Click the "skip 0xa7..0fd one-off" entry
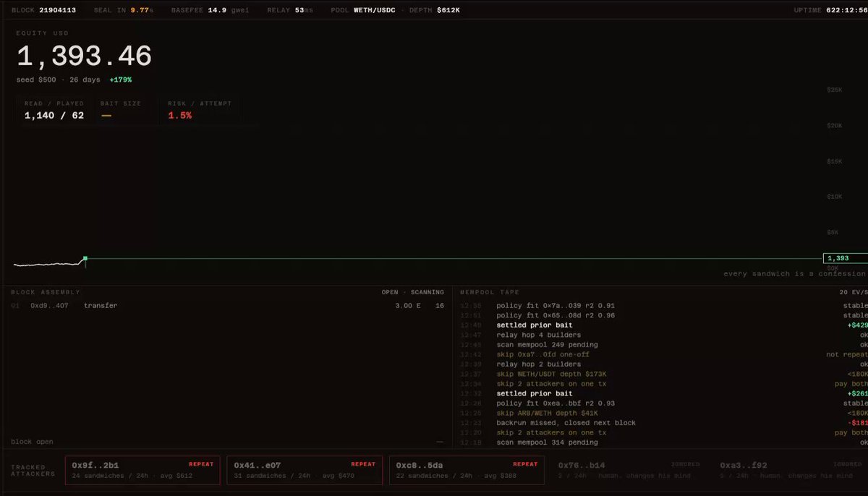Image resolution: width=868 pixels, height=496 pixels. coord(663,354)
